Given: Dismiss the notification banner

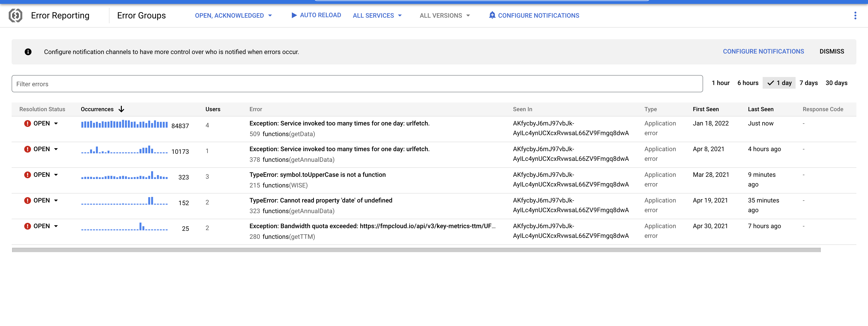Looking at the screenshot, I should pos(832,52).
